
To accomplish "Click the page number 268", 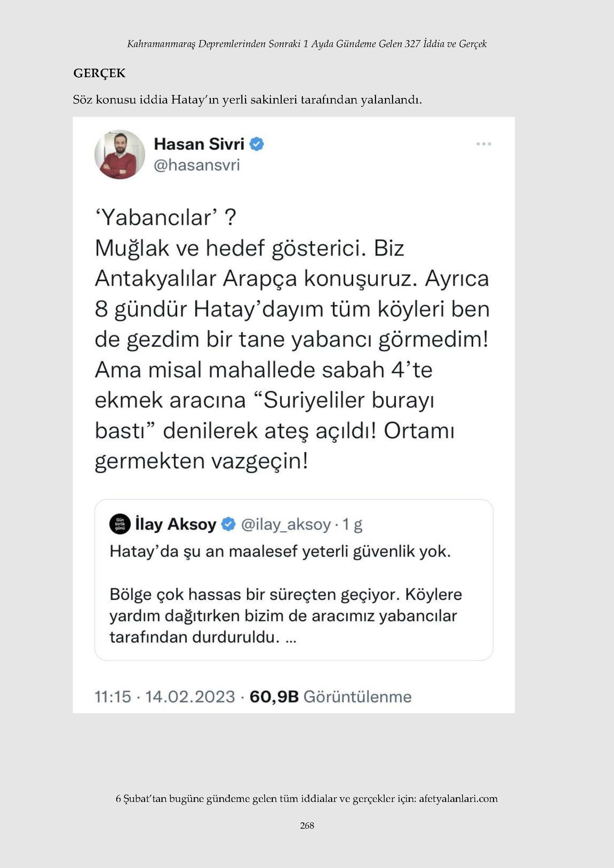I will pyautogui.click(x=307, y=825).
